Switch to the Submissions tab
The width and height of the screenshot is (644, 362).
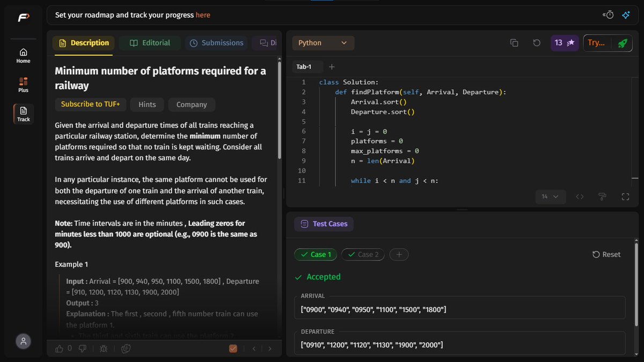[217, 43]
